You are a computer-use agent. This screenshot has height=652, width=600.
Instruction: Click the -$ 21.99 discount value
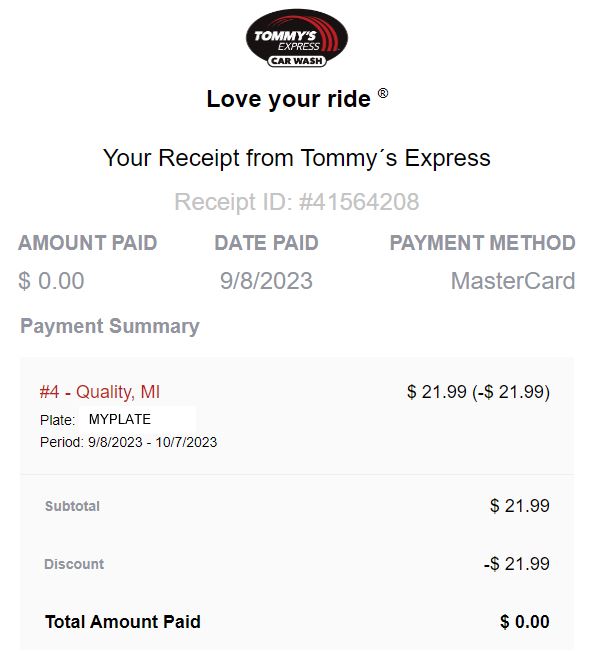tap(516, 564)
